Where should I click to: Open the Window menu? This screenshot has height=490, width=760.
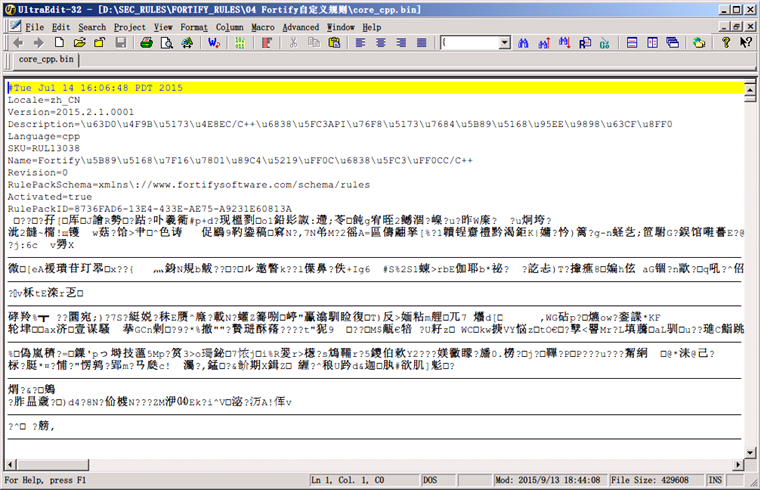click(341, 27)
